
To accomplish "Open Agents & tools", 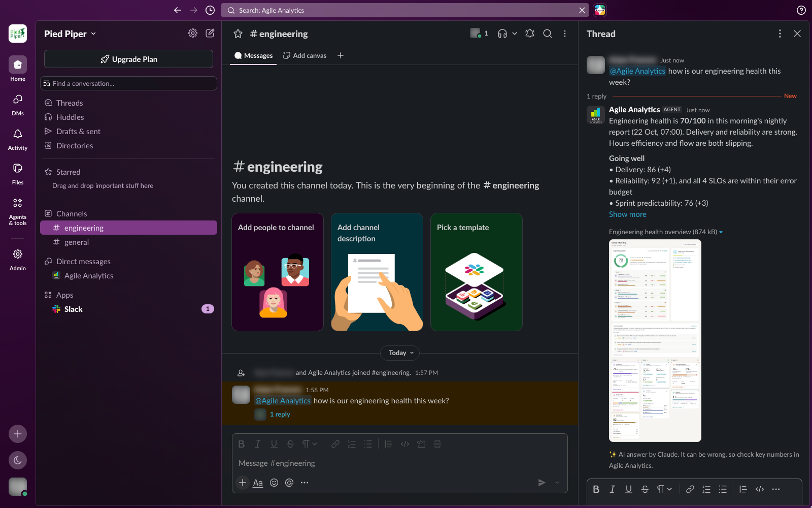I will (x=18, y=211).
